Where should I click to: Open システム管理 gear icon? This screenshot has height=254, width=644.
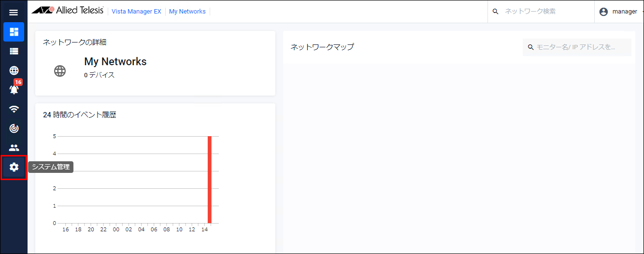point(14,167)
